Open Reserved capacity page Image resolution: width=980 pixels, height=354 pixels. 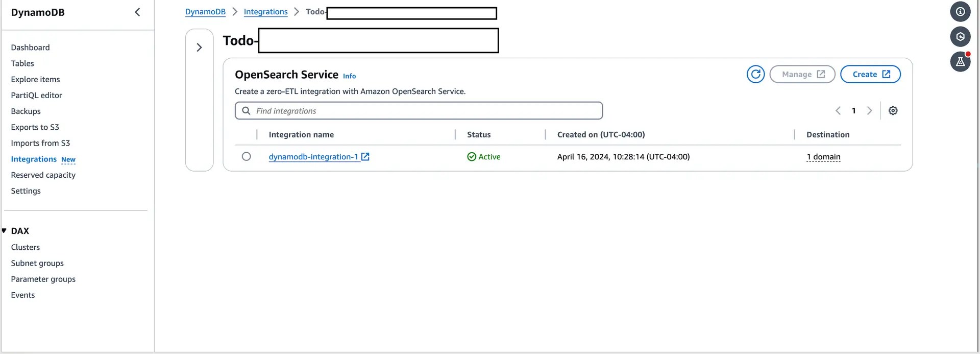tap(43, 175)
